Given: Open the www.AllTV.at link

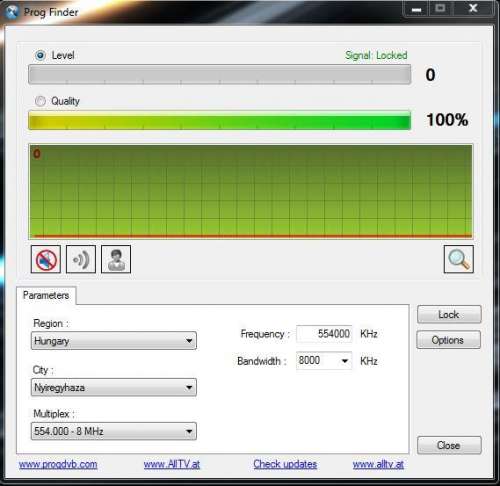Looking at the screenshot, I should click(x=172, y=464).
